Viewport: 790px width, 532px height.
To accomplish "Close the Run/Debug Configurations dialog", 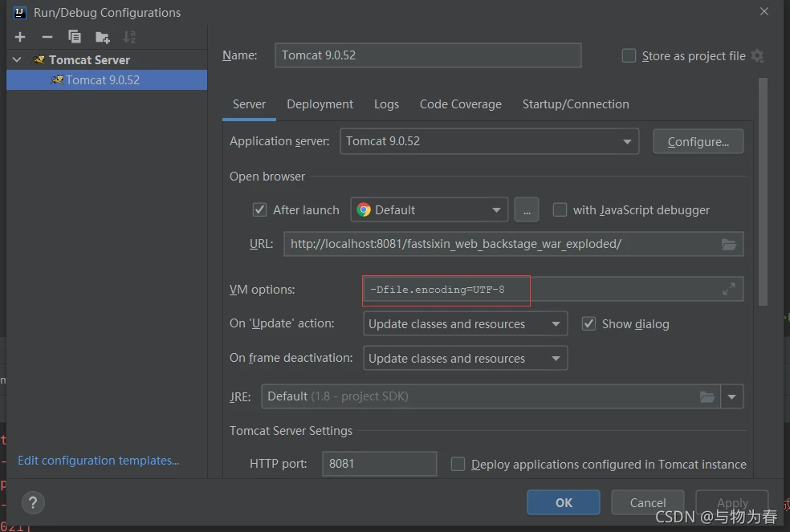I will [764, 11].
